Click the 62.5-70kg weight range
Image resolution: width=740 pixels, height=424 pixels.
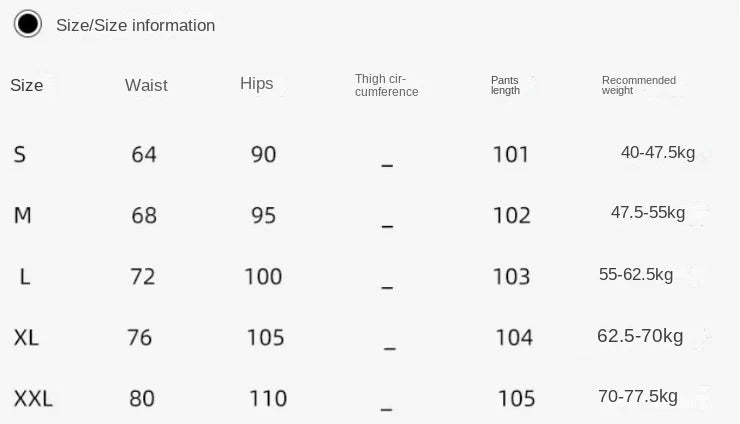pyautogui.click(x=640, y=336)
